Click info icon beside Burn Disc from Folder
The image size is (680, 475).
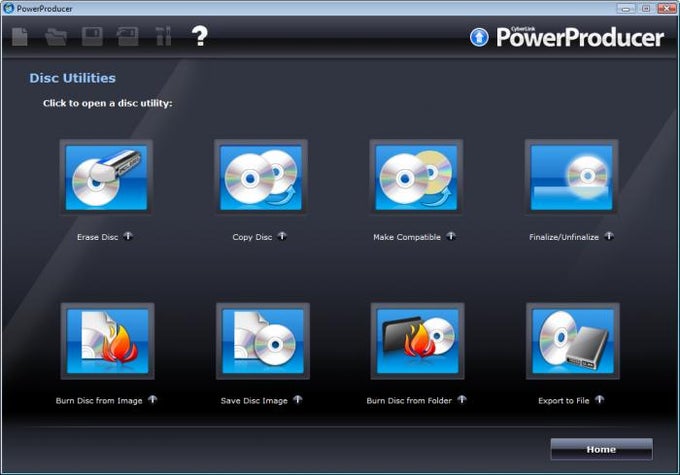462,400
